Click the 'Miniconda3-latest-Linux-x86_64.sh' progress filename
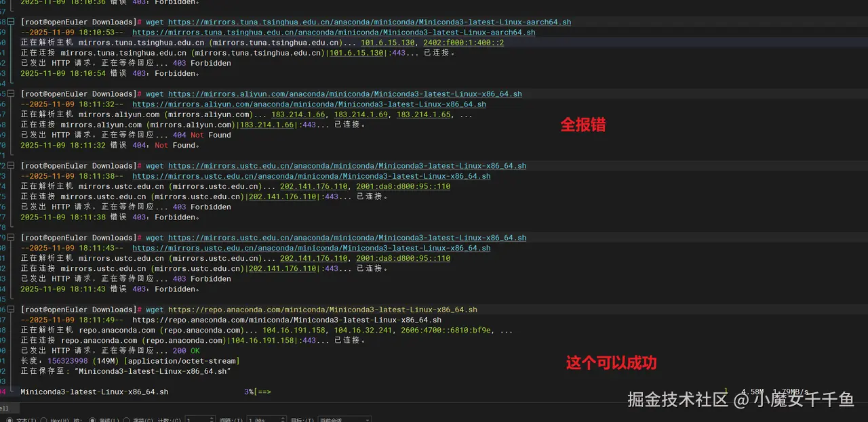Screen dimensions: 868x422 [94, 392]
